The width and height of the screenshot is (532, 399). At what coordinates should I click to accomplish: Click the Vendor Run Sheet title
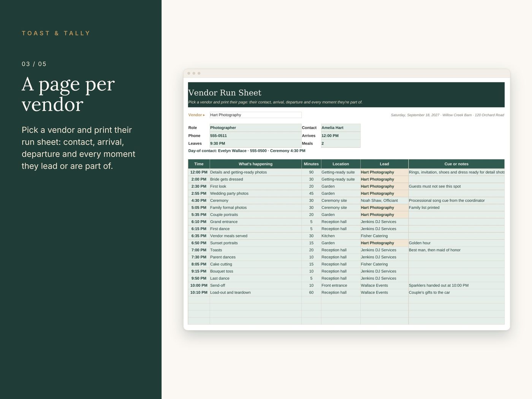click(225, 93)
